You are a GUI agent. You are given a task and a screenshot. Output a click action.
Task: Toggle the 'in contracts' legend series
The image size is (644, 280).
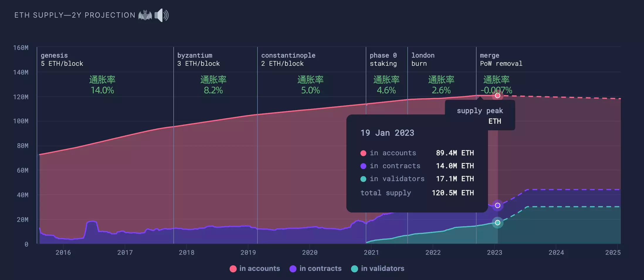point(315,269)
